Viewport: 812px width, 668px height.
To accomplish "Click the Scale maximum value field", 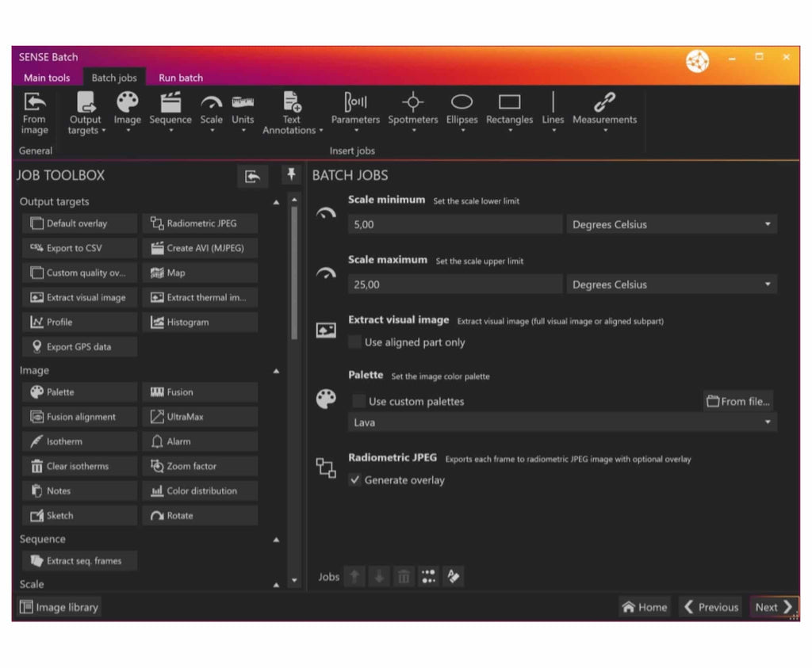I will point(454,284).
